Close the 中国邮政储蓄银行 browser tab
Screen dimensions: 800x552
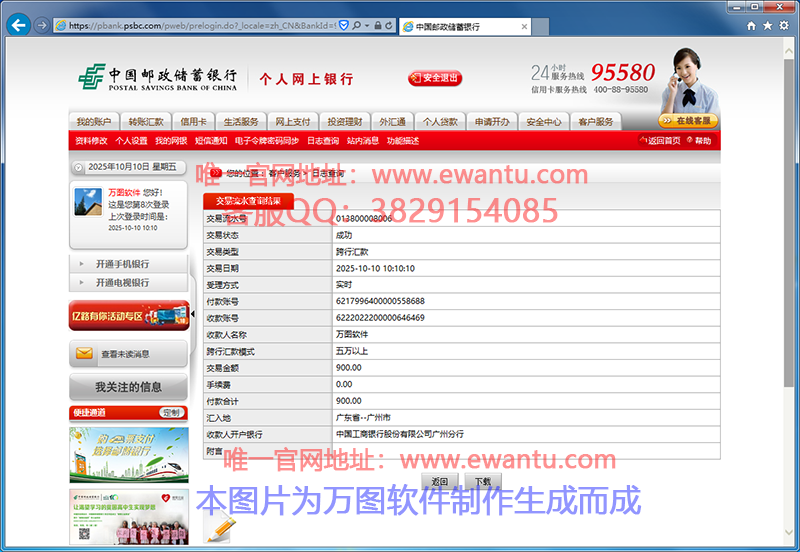[x=524, y=27]
